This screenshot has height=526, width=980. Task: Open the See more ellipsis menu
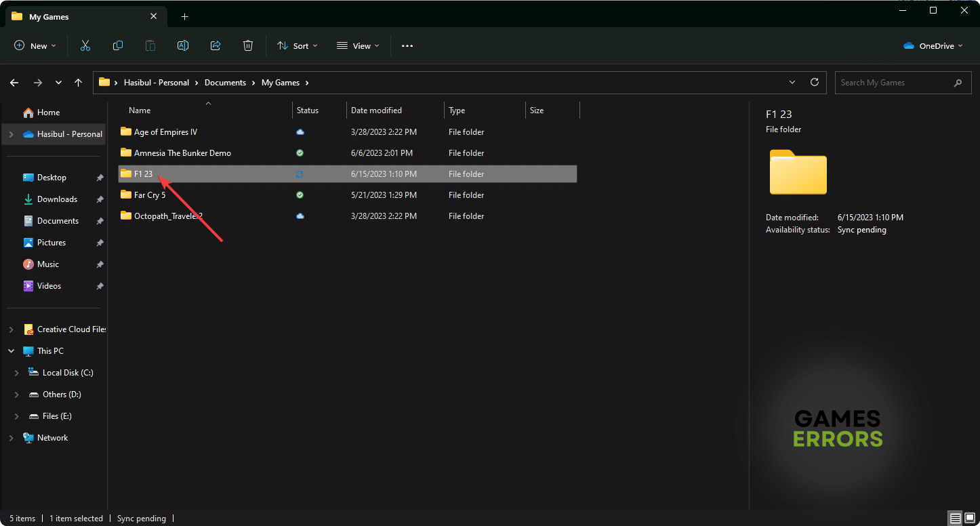point(407,46)
